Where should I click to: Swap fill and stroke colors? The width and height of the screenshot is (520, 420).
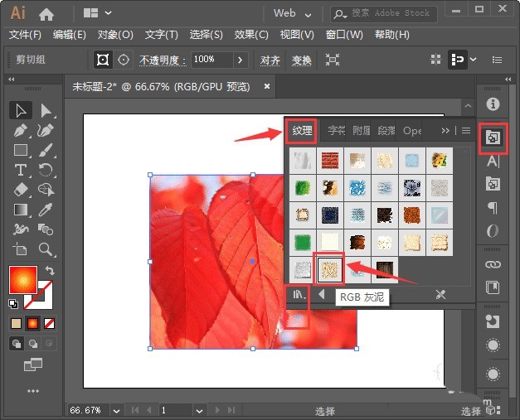click(50, 271)
